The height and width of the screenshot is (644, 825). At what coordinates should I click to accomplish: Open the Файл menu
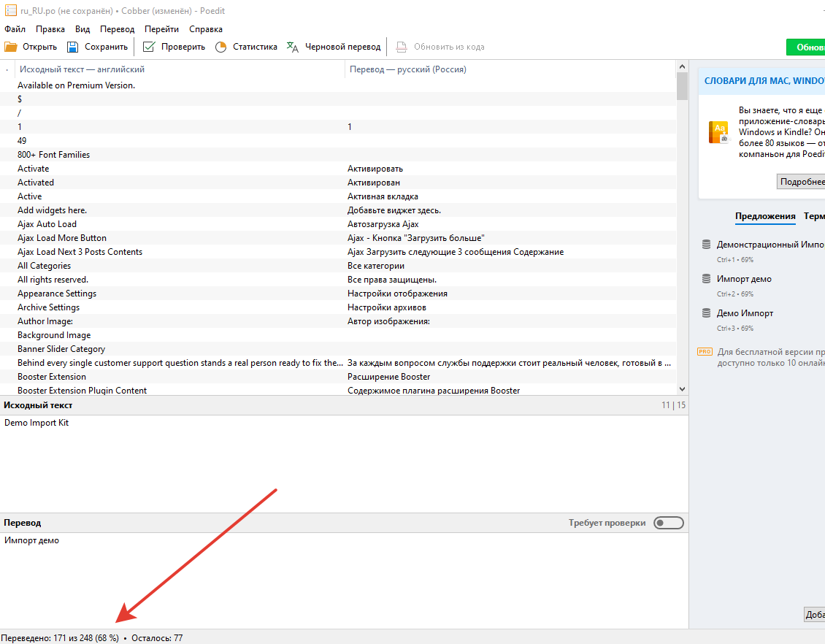(15, 29)
